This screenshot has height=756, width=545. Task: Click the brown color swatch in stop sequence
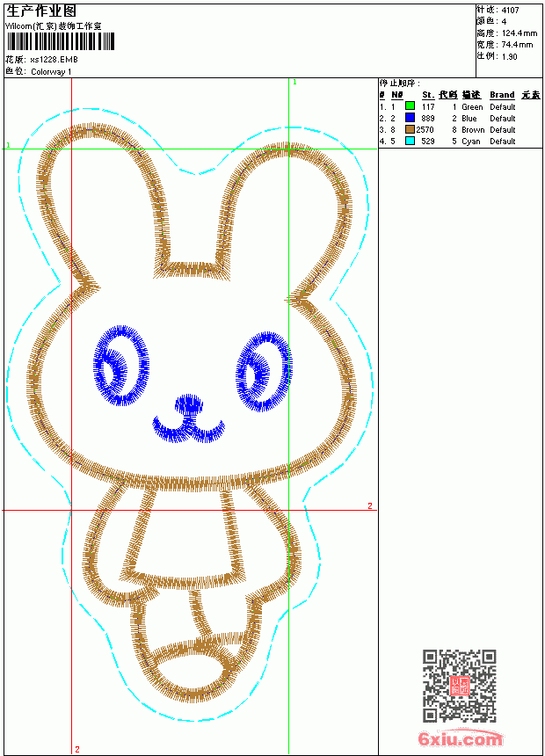point(410,129)
